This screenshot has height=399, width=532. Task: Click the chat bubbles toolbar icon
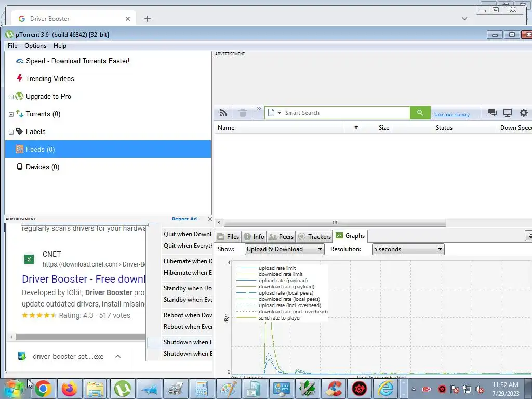493,113
